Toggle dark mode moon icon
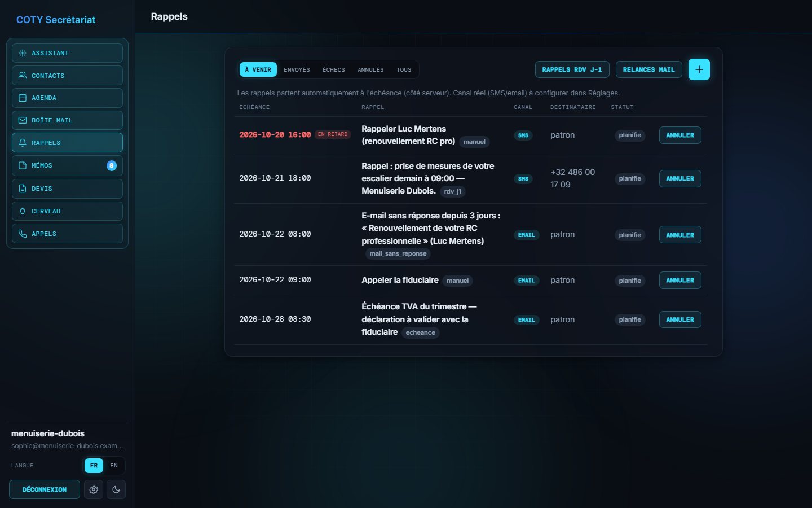The width and height of the screenshot is (812, 508). point(116,489)
